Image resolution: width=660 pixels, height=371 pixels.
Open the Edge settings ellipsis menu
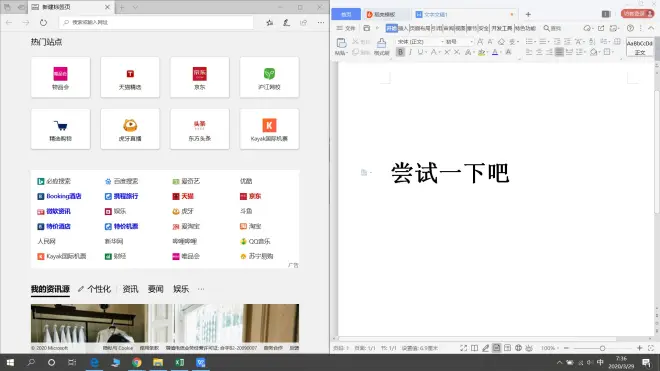tap(321, 22)
